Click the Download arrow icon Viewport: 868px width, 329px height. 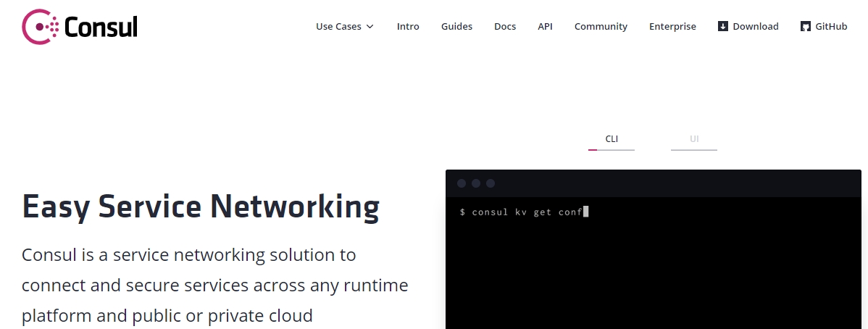(x=722, y=26)
